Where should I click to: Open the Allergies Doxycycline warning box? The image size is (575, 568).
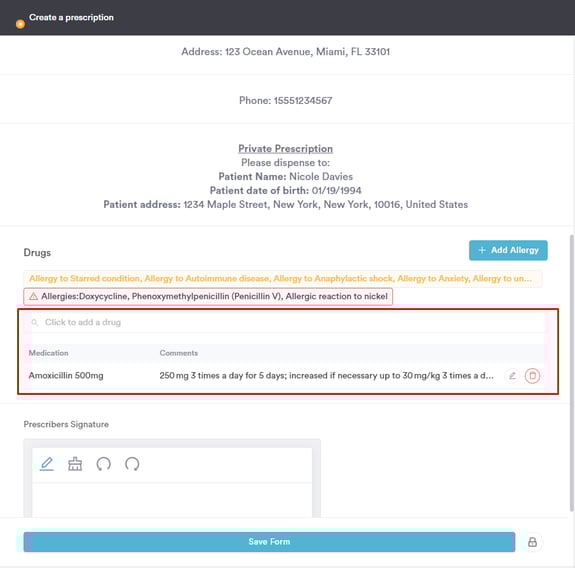coord(208,296)
